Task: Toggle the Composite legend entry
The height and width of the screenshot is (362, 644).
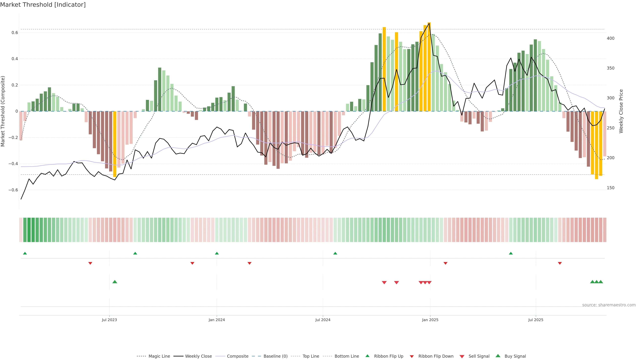Action: tap(237, 356)
